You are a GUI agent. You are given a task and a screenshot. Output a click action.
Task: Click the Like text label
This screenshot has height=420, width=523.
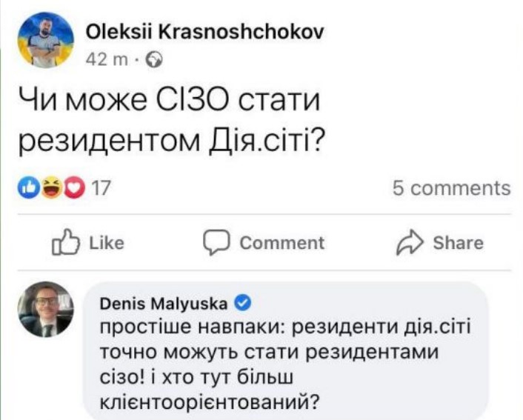(107, 243)
